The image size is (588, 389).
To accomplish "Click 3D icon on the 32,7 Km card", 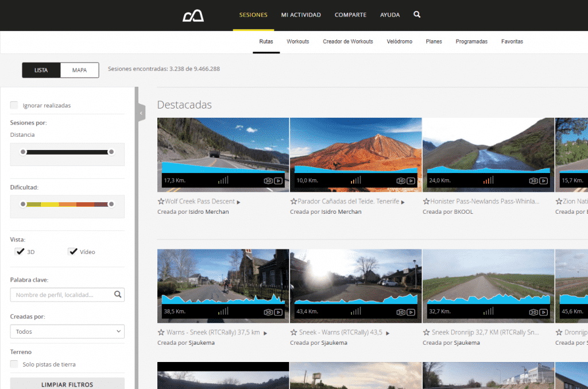I will 533,312.
